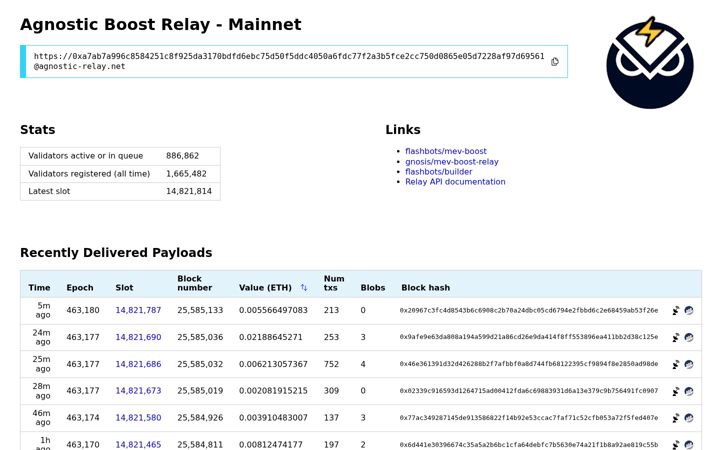Click the owl lightning relay logo
Image resolution: width=720 pixels, height=450 pixels.
point(650,62)
